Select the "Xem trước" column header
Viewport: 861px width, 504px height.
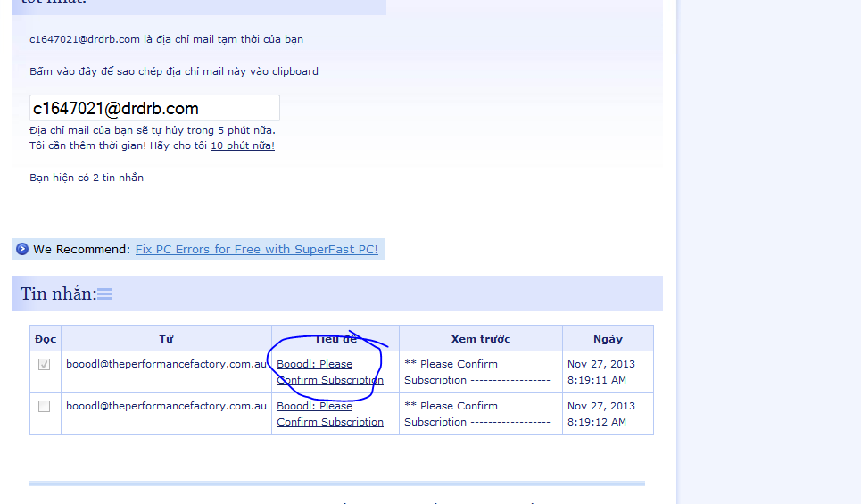(480, 339)
